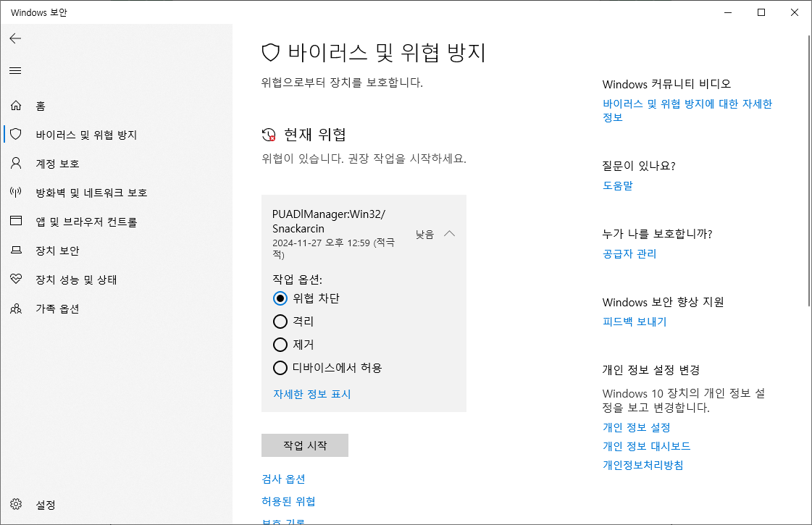
Task: Click 피드백 보내기 link
Action: point(635,322)
